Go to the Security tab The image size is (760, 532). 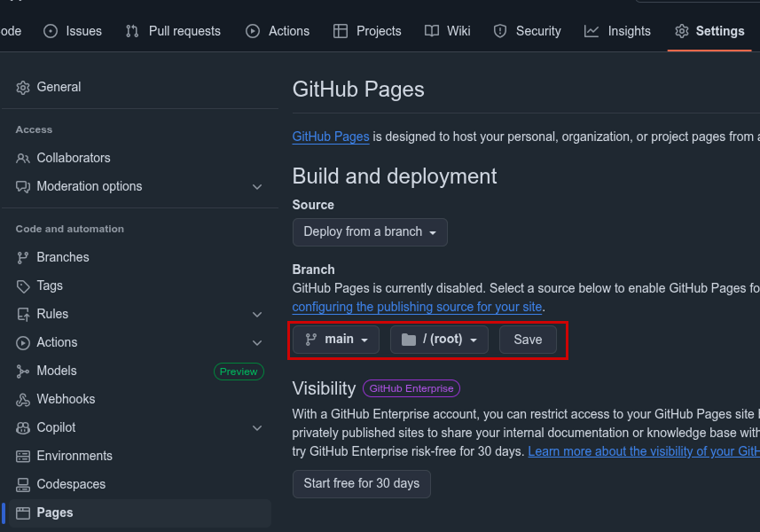[x=527, y=31]
